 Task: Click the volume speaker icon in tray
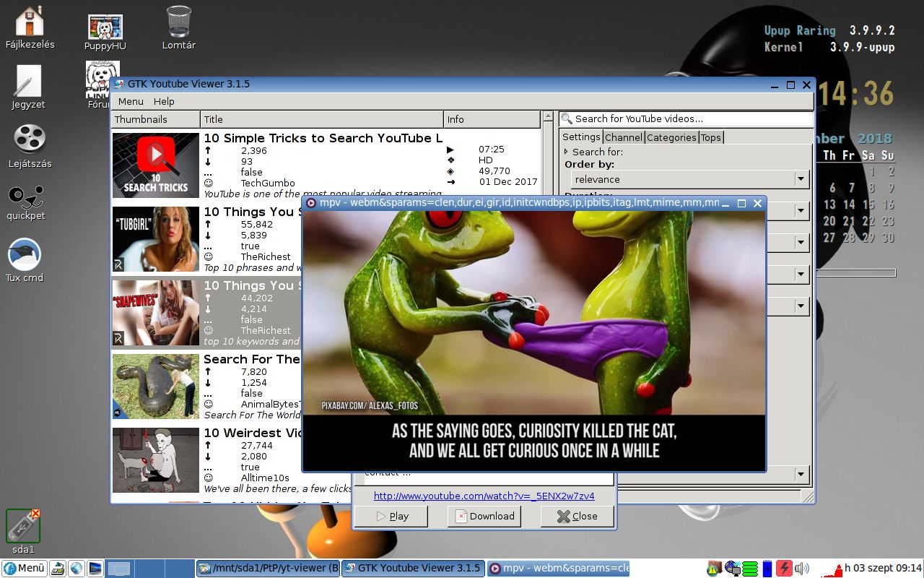[x=802, y=569]
